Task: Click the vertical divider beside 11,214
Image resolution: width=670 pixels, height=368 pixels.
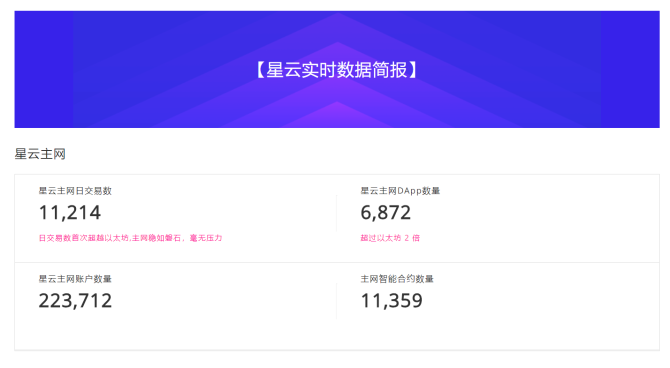Action: pyautogui.click(x=337, y=213)
